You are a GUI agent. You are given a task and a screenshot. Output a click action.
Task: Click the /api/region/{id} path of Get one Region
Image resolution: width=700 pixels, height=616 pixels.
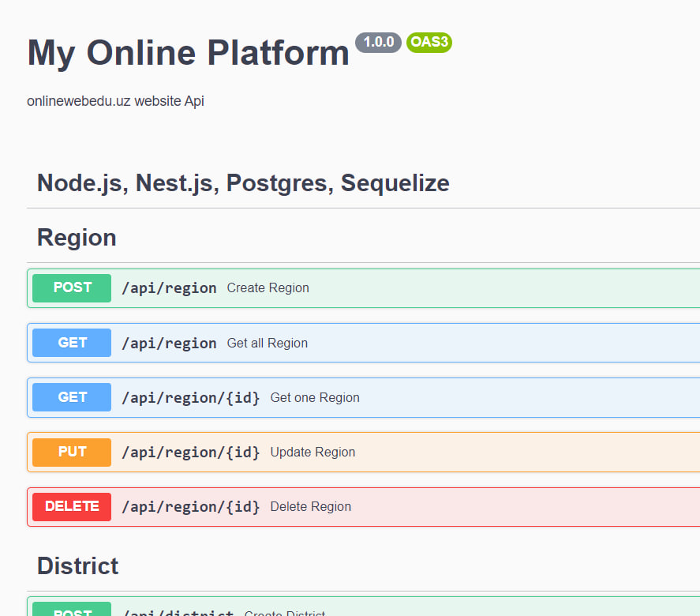[x=191, y=397]
